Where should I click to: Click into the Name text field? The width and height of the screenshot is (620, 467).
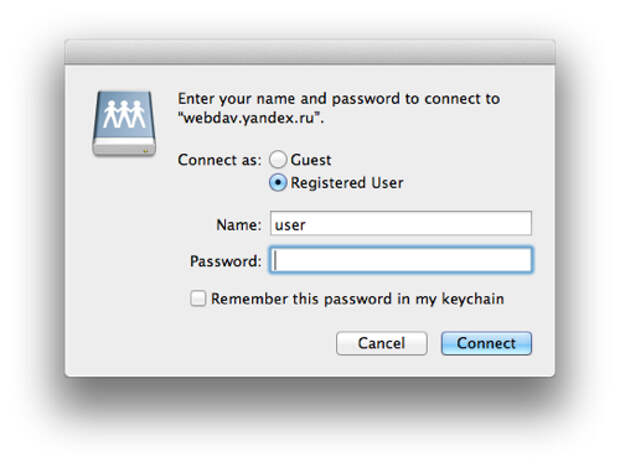401,224
